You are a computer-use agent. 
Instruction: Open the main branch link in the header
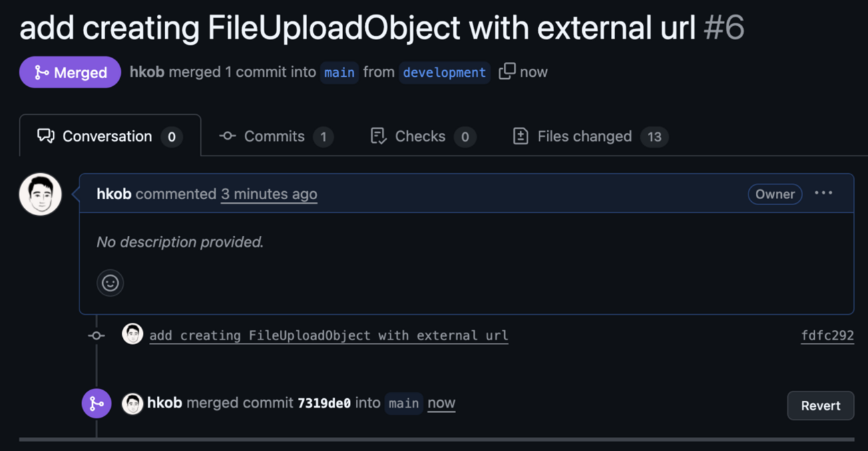[x=339, y=72]
